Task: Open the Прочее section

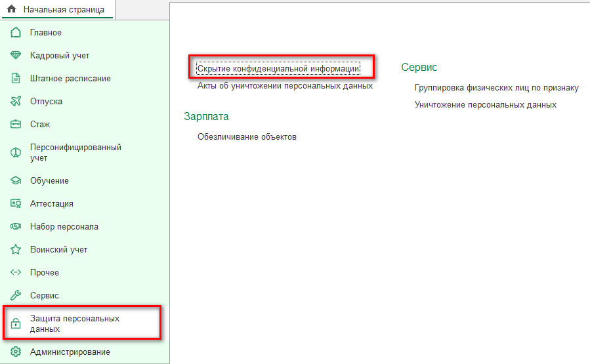Action: click(x=45, y=273)
